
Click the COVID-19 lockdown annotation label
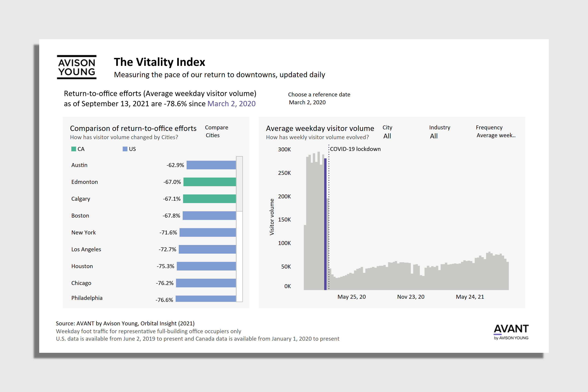(x=355, y=149)
